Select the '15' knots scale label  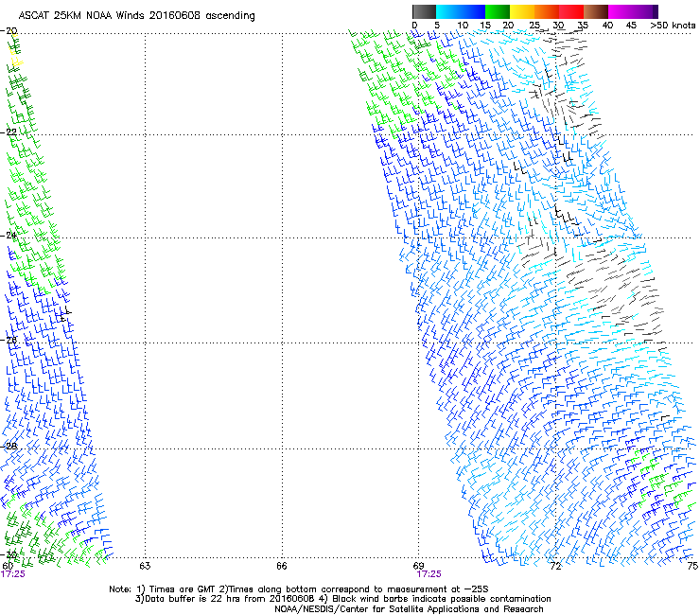(485, 26)
